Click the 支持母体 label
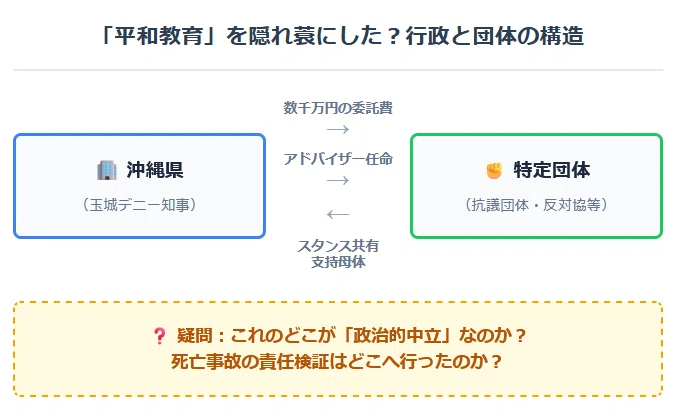 [x=338, y=262]
